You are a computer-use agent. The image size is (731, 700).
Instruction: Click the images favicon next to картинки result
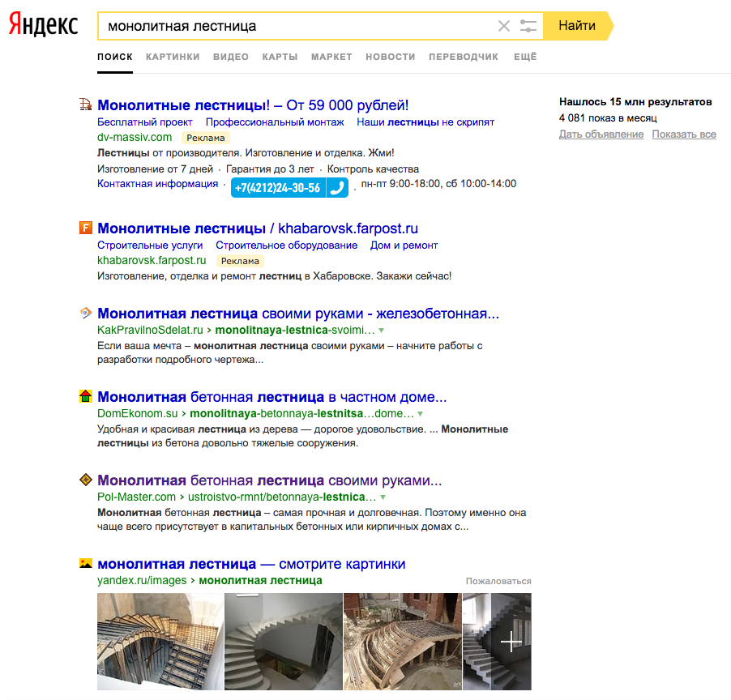tap(85, 564)
